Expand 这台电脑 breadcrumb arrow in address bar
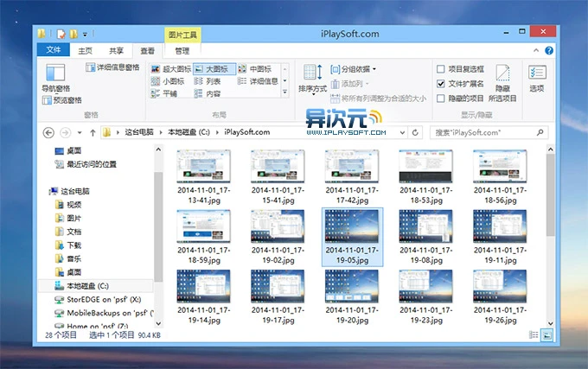The width and height of the screenshot is (588, 369). [161, 132]
